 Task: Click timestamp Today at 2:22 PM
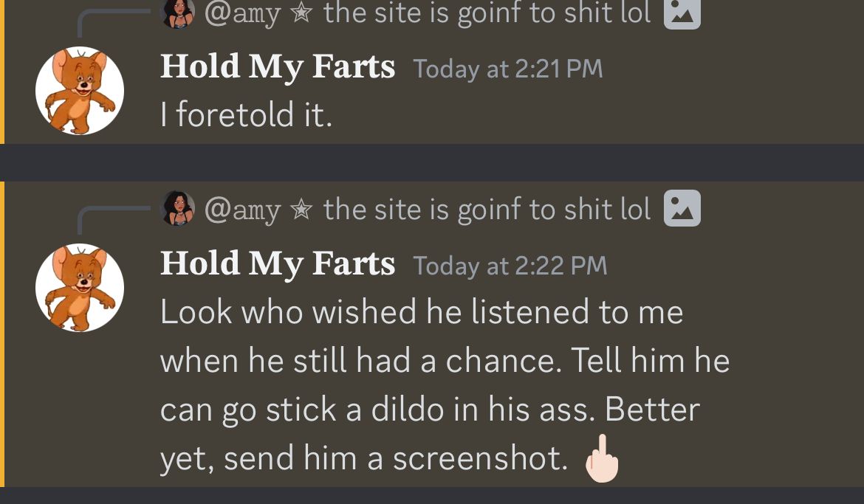(x=510, y=266)
